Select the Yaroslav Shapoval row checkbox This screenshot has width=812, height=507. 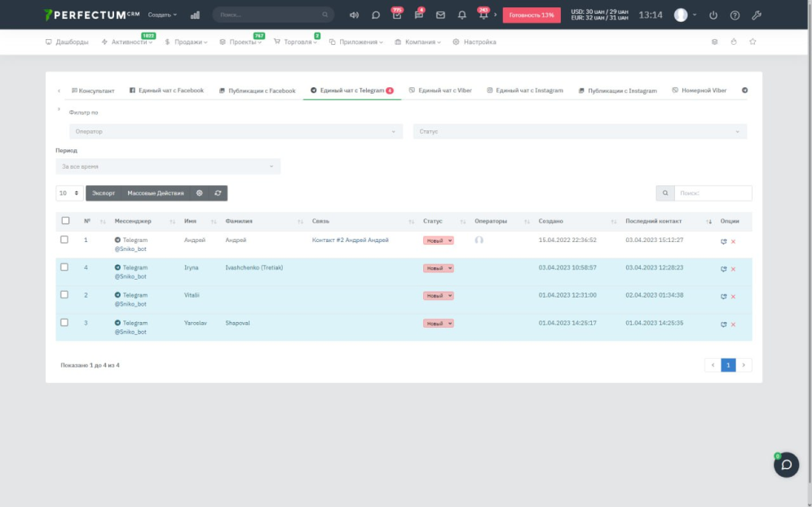click(x=65, y=323)
